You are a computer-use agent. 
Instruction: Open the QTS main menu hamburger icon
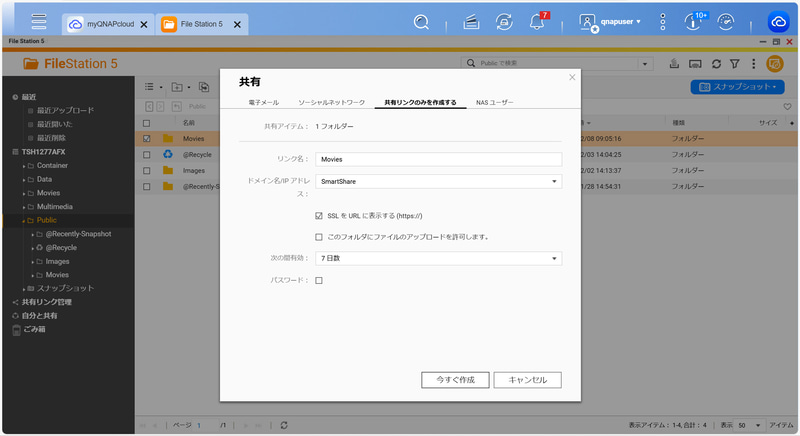pos(39,21)
